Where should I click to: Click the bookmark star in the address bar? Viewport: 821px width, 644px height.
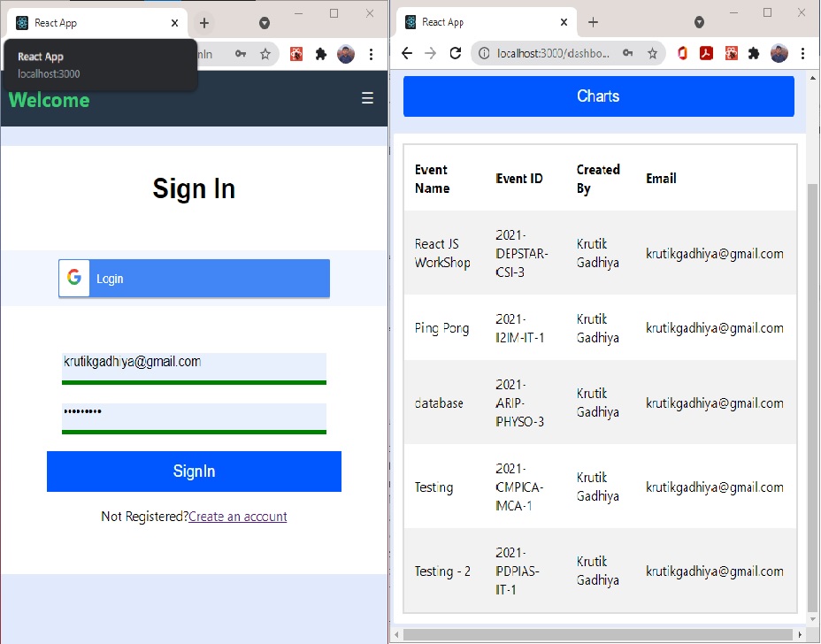[x=653, y=53]
